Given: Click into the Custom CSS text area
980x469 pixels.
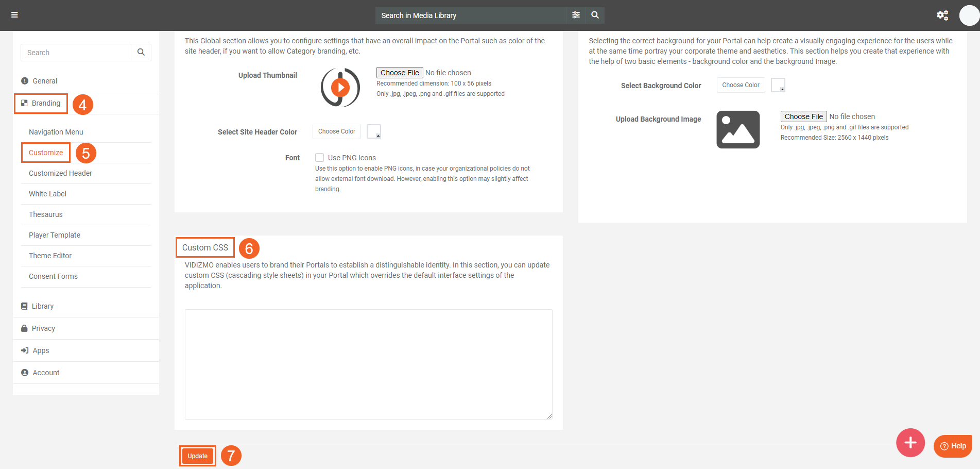Looking at the screenshot, I should (368, 364).
